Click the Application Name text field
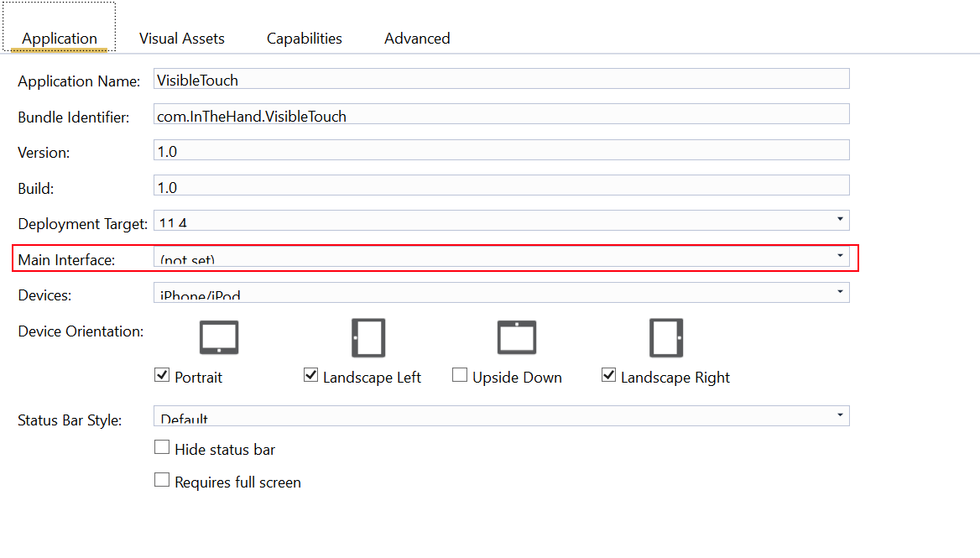This screenshot has height=558, width=980. point(501,79)
